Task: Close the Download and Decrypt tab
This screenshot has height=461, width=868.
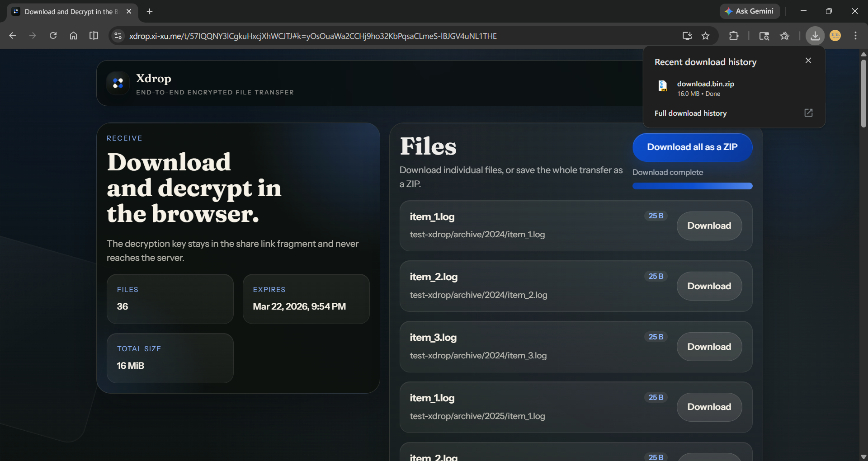Action: tap(129, 11)
